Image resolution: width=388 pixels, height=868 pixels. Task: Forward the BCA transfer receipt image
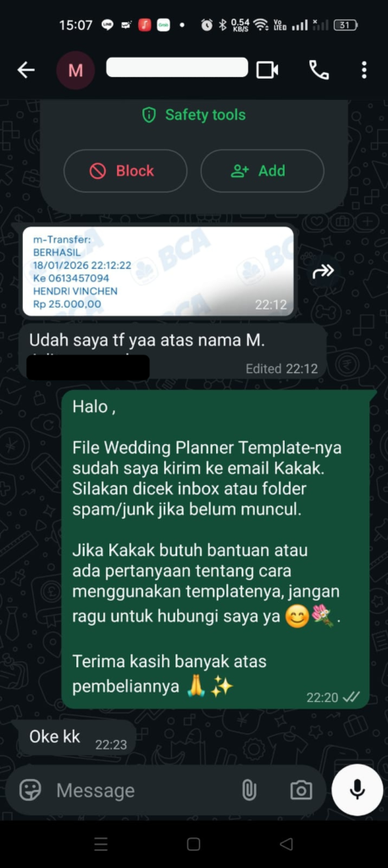pyautogui.click(x=324, y=271)
